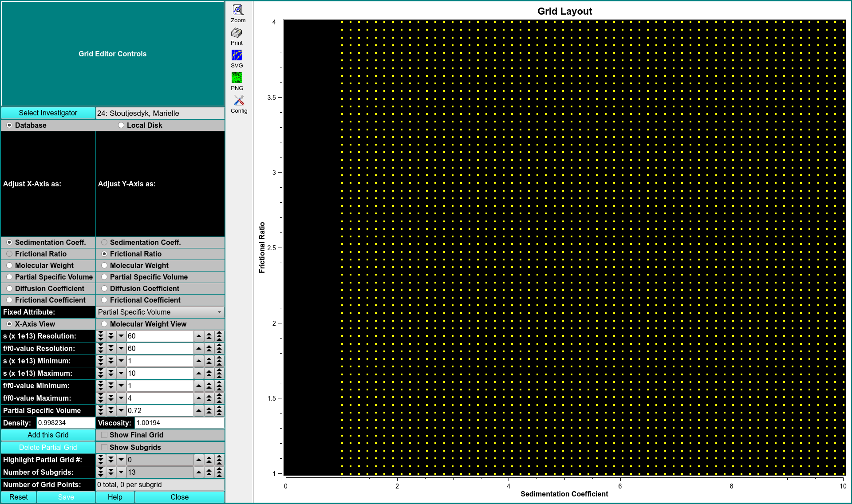Select Diffusion Coefficient for Y-Axis
Image resolution: width=852 pixels, height=504 pixels.
(x=104, y=288)
